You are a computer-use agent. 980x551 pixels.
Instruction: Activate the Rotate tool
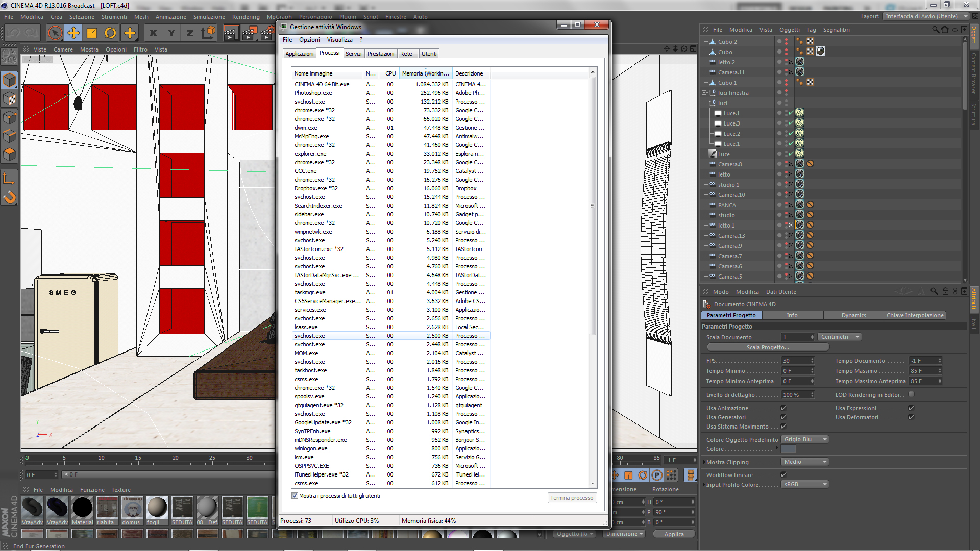(x=110, y=33)
